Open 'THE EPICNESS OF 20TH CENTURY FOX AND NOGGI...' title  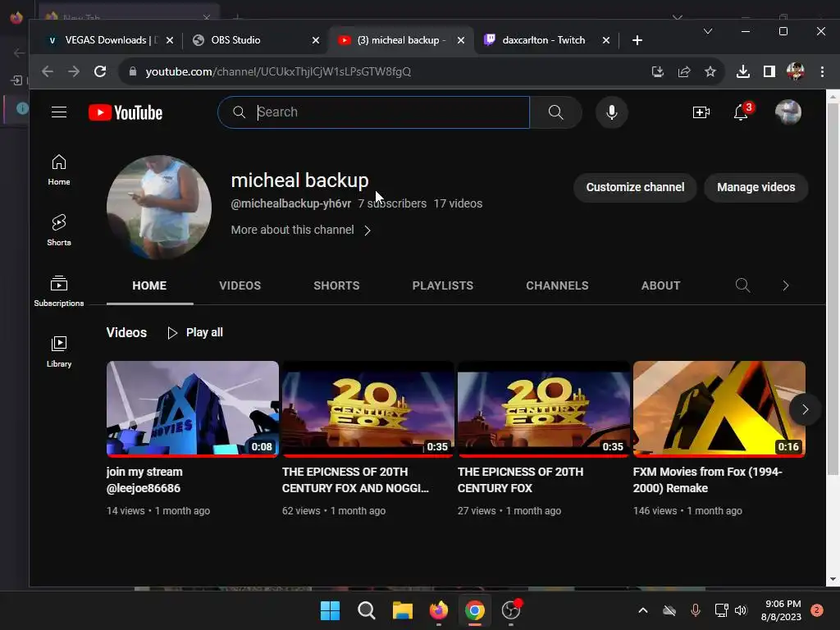pos(354,480)
